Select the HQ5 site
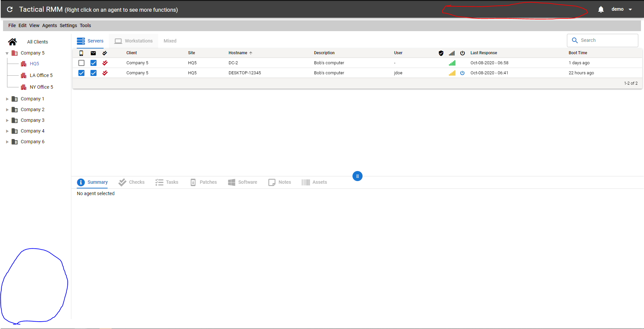 click(x=35, y=64)
